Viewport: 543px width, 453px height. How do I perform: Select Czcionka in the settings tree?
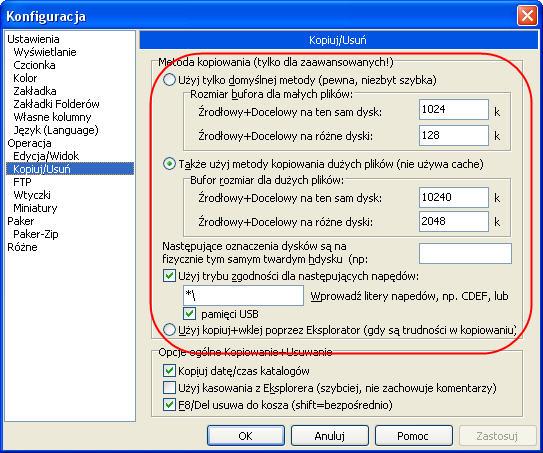click(x=34, y=65)
